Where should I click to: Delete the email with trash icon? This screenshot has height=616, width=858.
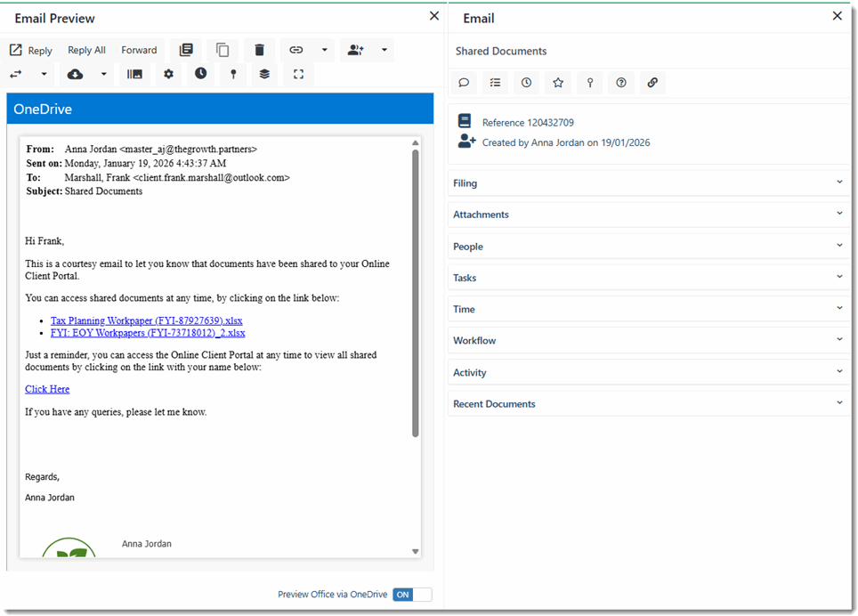(259, 51)
